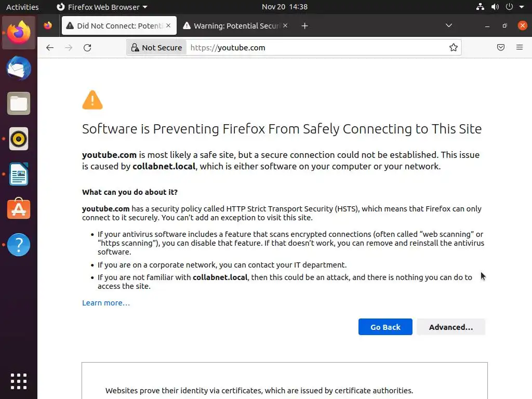Expand the list all tabs chevron
This screenshot has height=399, width=532.
(449, 26)
